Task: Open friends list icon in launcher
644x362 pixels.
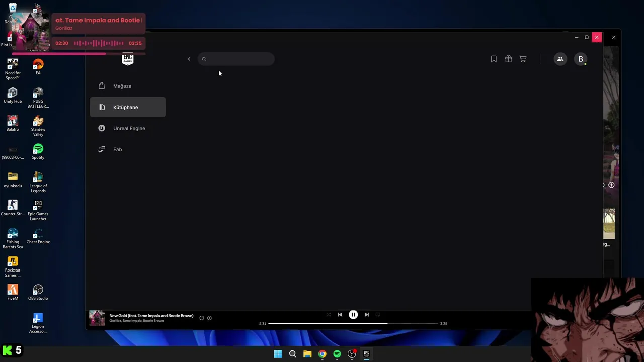Action: point(560,59)
